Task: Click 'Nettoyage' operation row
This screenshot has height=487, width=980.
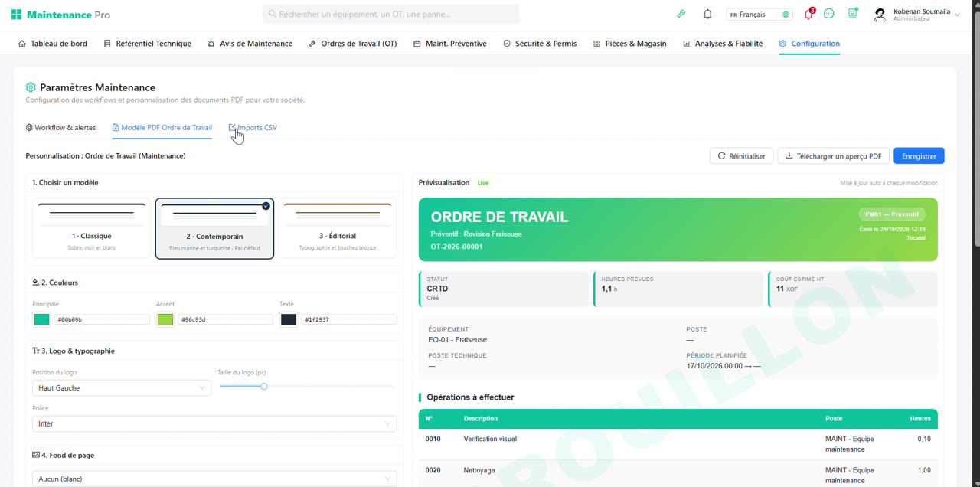Action: [x=678, y=474]
